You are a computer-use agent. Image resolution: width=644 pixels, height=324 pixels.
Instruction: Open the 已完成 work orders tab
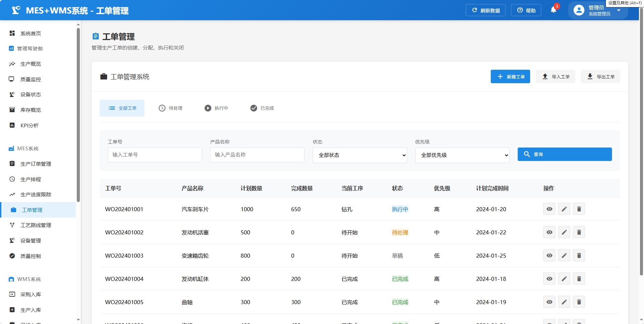[x=262, y=108]
